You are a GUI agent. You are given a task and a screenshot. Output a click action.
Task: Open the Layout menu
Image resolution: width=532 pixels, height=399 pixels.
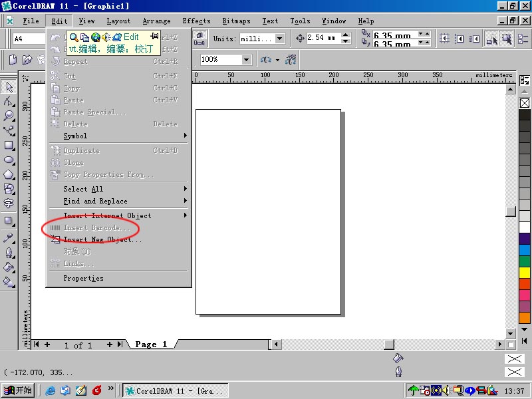118,21
